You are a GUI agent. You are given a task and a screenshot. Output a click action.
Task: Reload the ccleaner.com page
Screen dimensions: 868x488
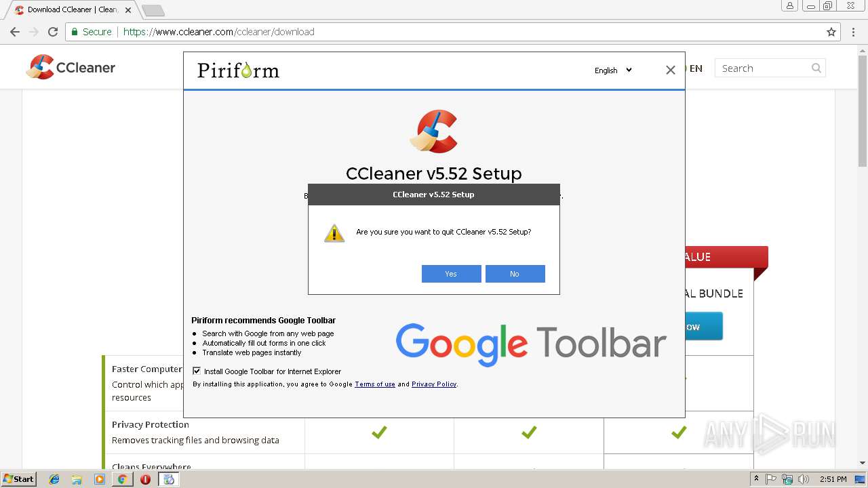(x=53, y=32)
